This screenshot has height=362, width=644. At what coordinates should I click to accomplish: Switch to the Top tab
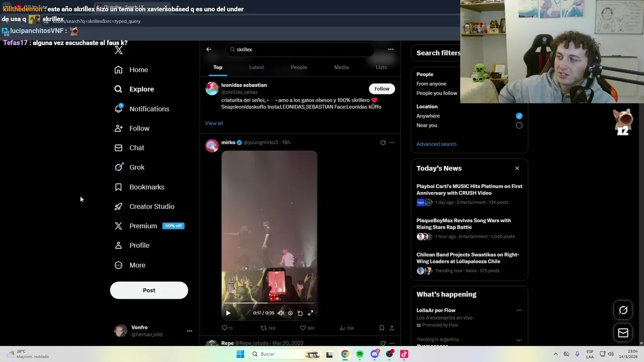click(218, 67)
